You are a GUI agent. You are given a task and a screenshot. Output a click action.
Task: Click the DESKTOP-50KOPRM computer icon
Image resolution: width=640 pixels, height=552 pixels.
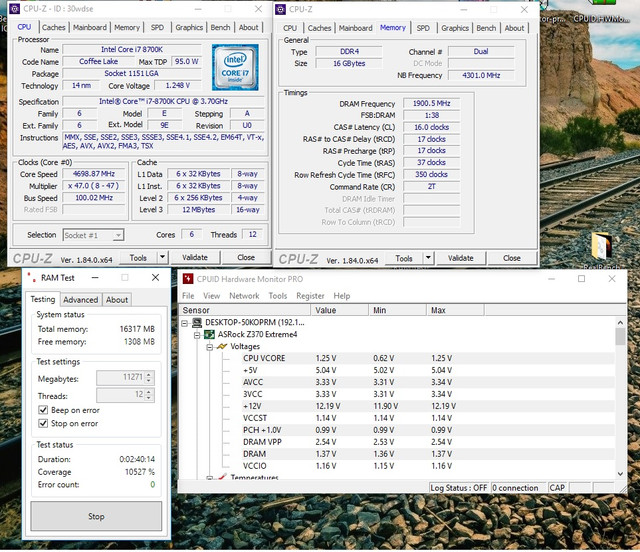coord(197,323)
